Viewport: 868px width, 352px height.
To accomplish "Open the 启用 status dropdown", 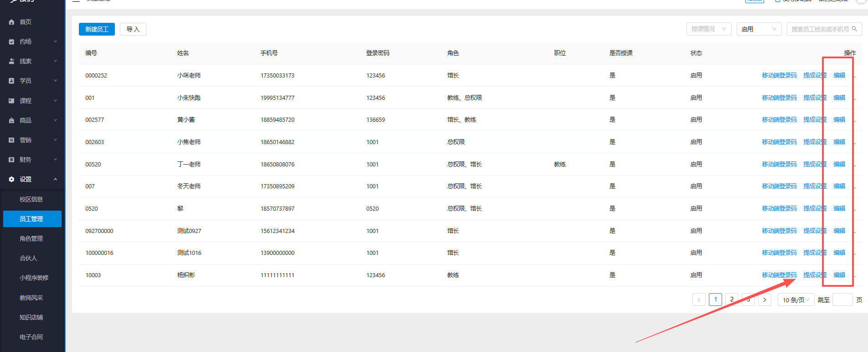I will click(759, 29).
